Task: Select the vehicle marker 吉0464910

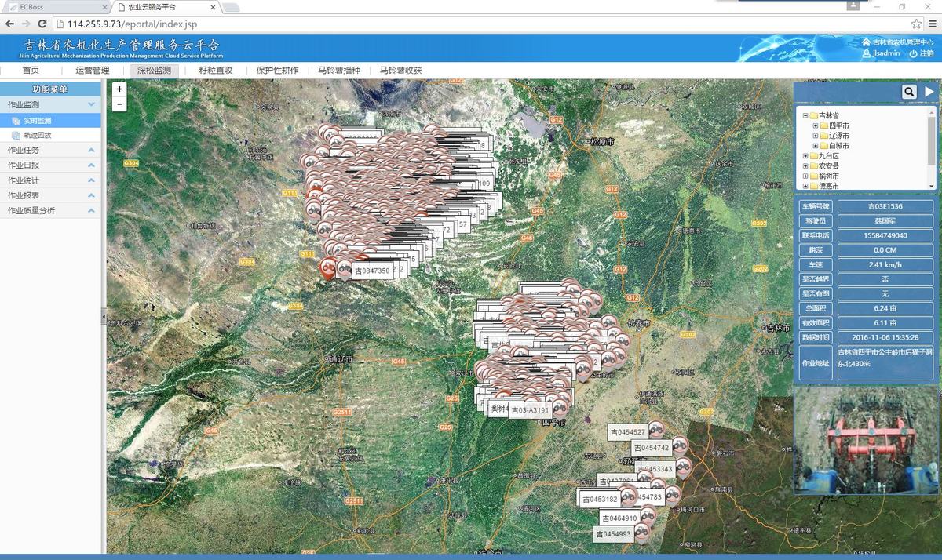Action: pyautogui.click(x=620, y=518)
